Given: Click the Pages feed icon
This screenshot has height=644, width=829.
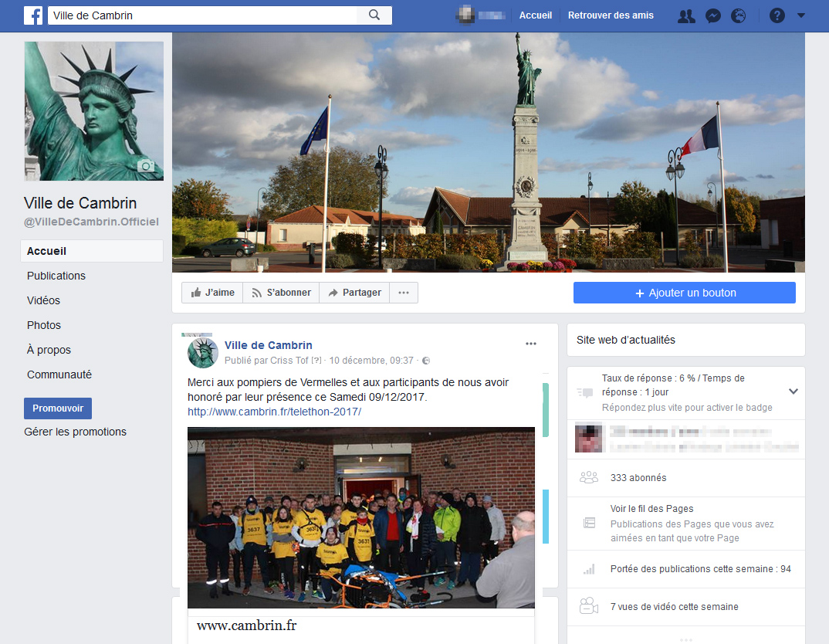Looking at the screenshot, I should (589, 523).
